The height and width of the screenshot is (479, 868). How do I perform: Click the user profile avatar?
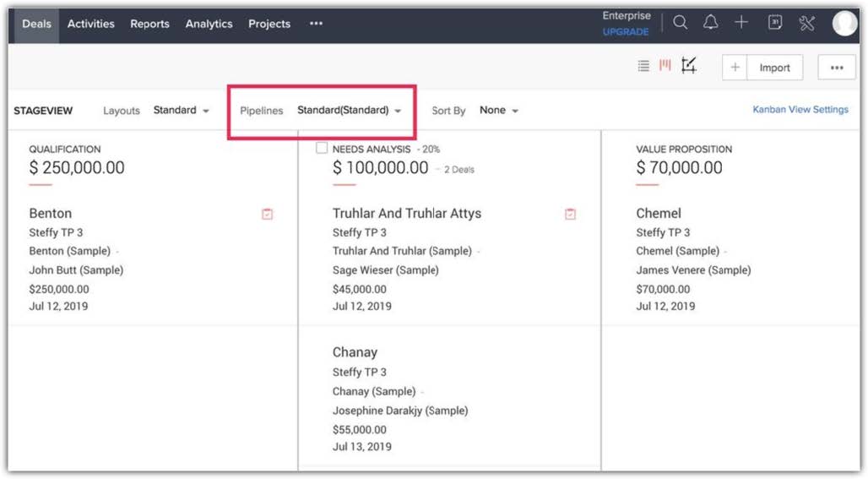[844, 24]
